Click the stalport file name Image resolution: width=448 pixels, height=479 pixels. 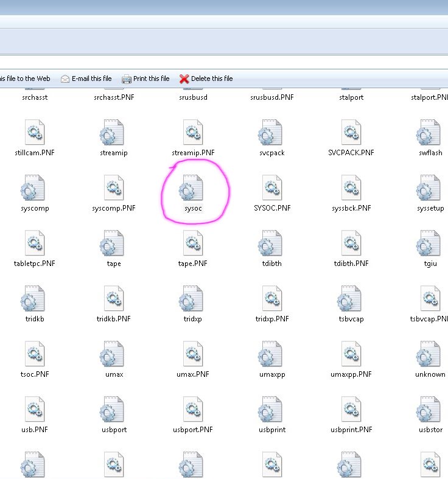click(351, 97)
